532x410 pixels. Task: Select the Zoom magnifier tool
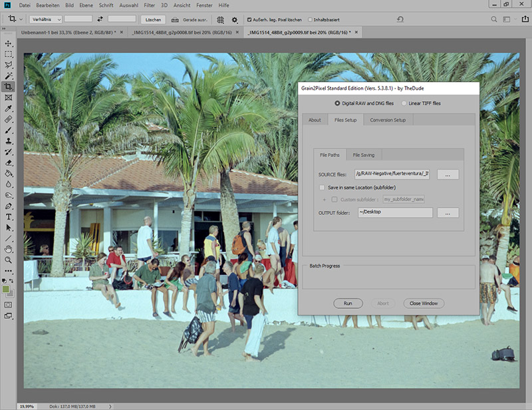[x=9, y=260]
